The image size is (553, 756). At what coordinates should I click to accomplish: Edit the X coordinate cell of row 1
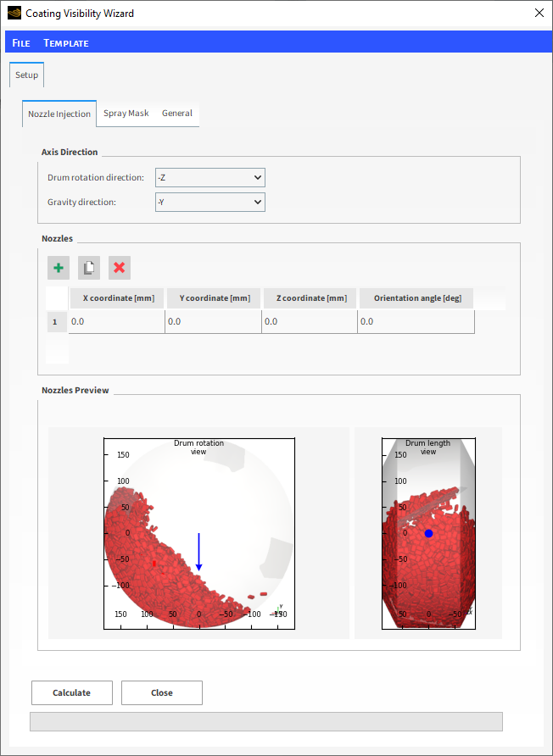point(116,322)
